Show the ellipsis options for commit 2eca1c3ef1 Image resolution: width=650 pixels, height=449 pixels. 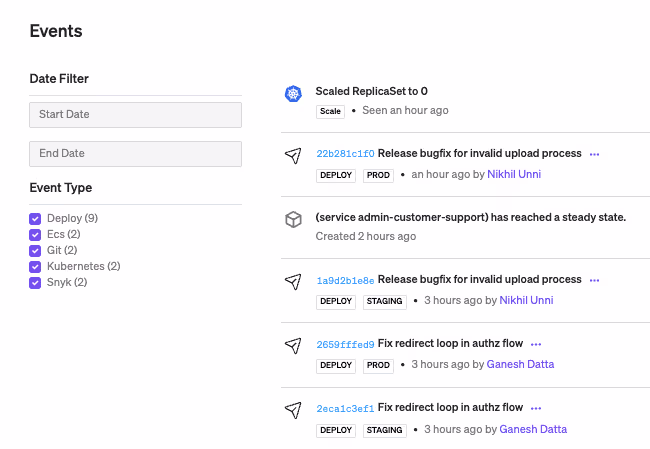(x=536, y=408)
